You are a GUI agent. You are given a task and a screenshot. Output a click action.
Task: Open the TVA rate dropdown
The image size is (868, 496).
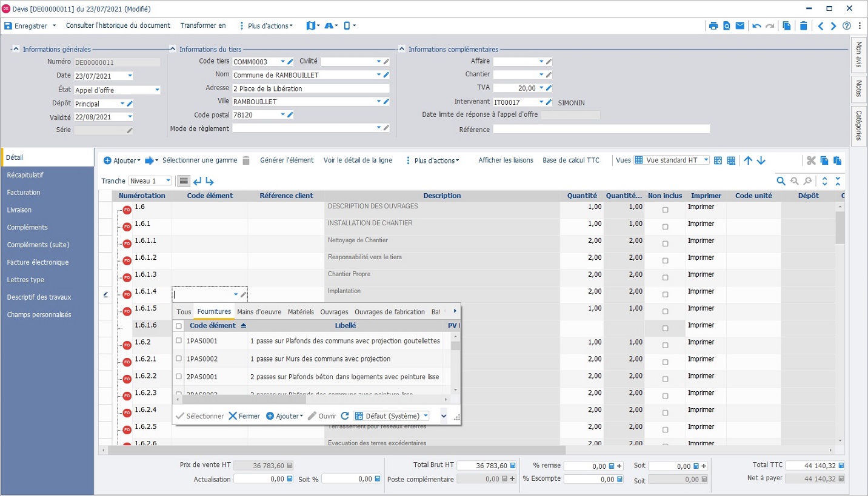click(541, 88)
